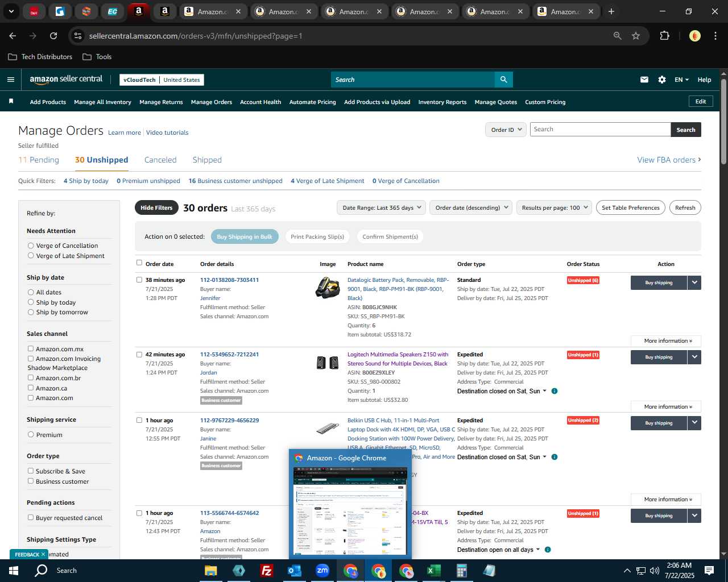Image resolution: width=728 pixels, height=582 pixels.
Task: Open Inventory Reports in the favorites bar
Action: (x=442, y=102)
